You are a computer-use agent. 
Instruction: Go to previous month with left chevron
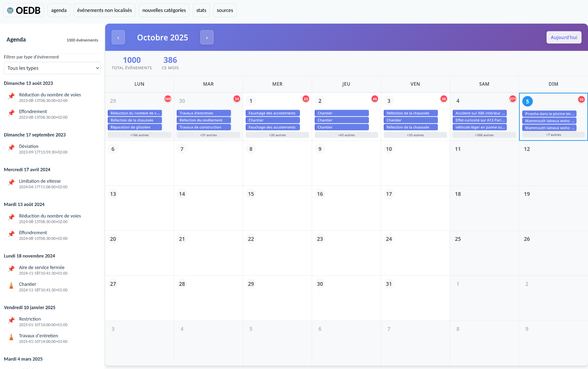point(118,38)
